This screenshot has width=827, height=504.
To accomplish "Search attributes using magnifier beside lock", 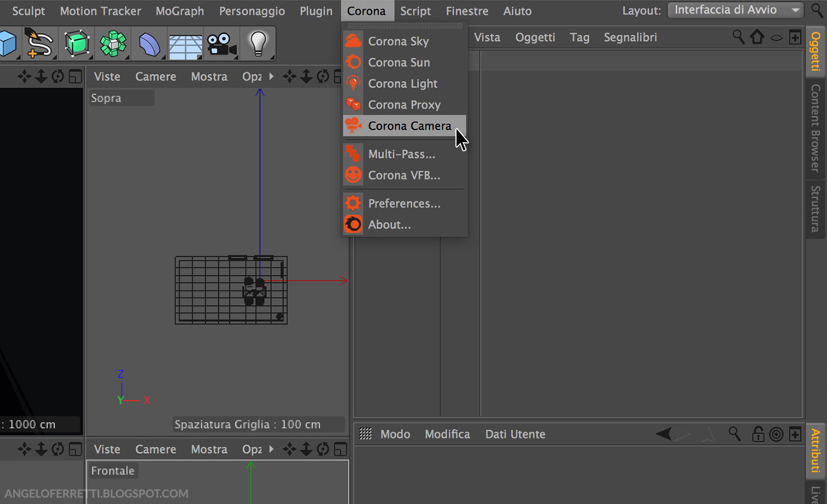I will (x=734, y=434).
